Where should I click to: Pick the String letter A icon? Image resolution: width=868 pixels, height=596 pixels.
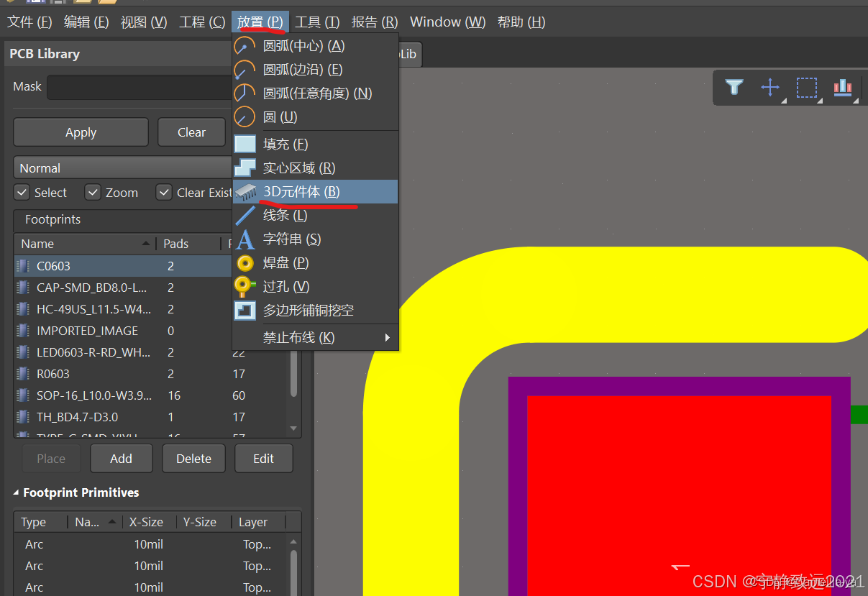(245, 239)
